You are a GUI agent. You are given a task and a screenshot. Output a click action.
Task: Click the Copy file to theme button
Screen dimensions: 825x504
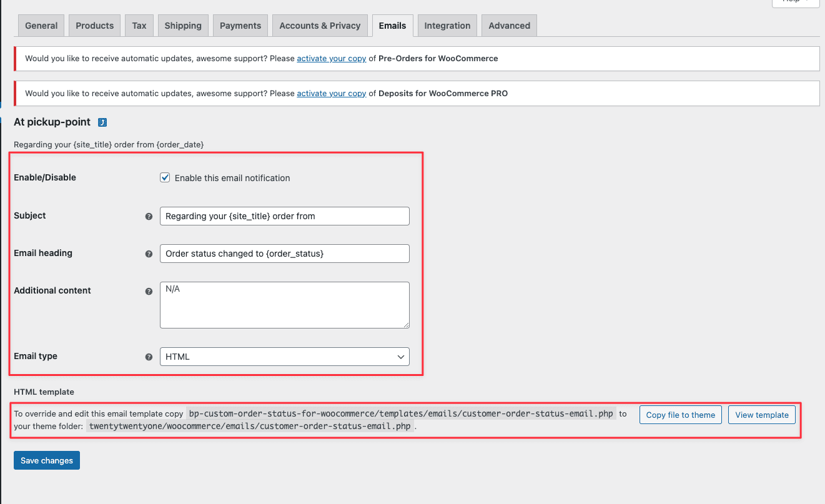point(680,415)
